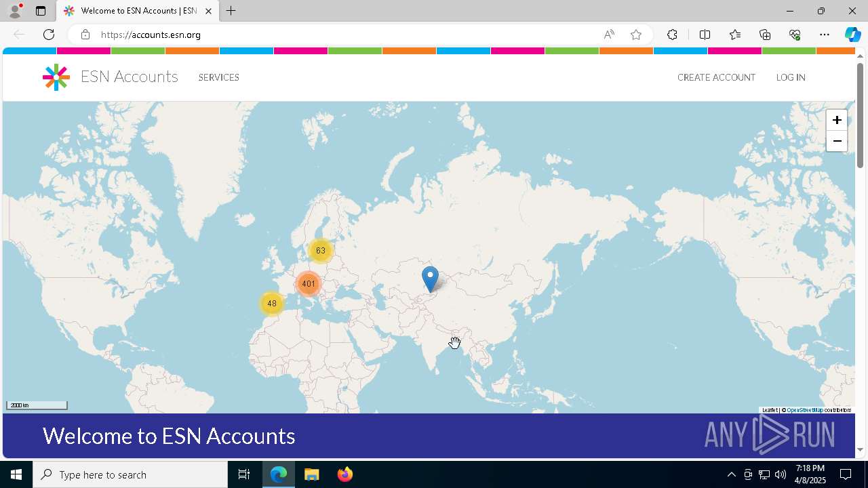The height and width of the screenshot is (488, 868).
Task: Close the ESN Accounts tab
Action: [208, 11]
